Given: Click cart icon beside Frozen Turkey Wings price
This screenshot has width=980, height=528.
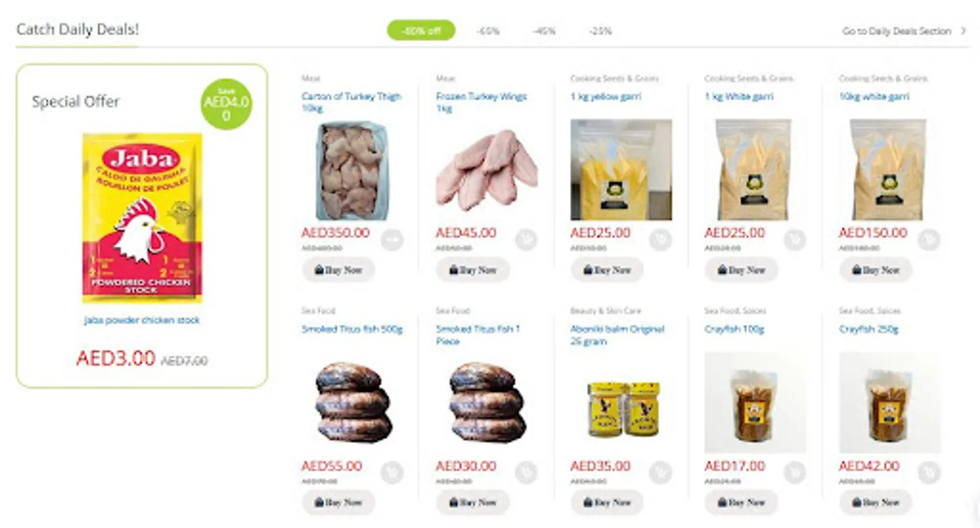Looking at the screenshot, I should click(x=526, y=239).
